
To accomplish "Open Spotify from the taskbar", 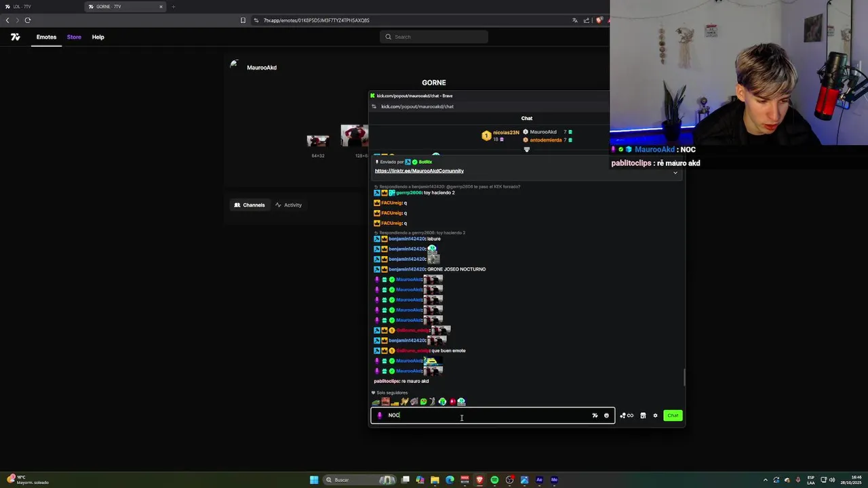I will click(x=494, y=480).
